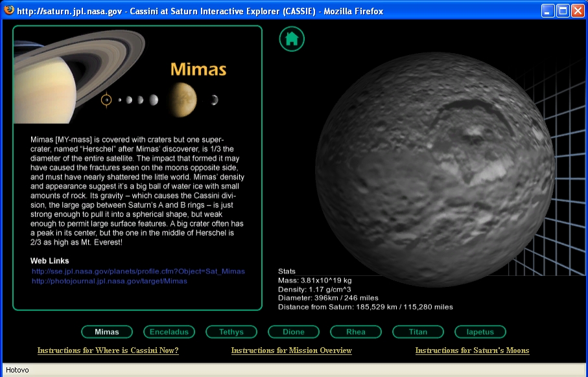Click the "Diameter: 396km / 246 miles" line
The width and height of the screenshot is (588, 377).
[x=328, y=299]
